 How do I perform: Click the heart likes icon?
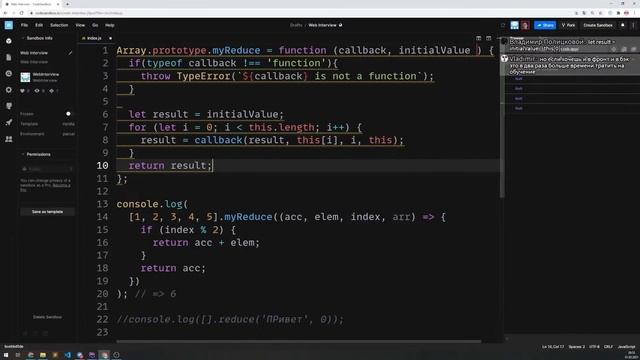pyautogui.click(x=22, y=91)
